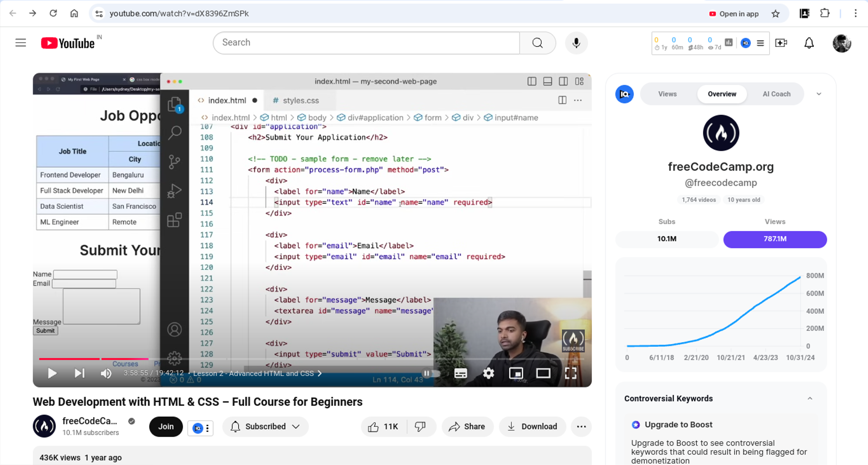Click the '1,764 videos' chip
This screenshot has width=868, height=465.
click(x=698, y=200)
